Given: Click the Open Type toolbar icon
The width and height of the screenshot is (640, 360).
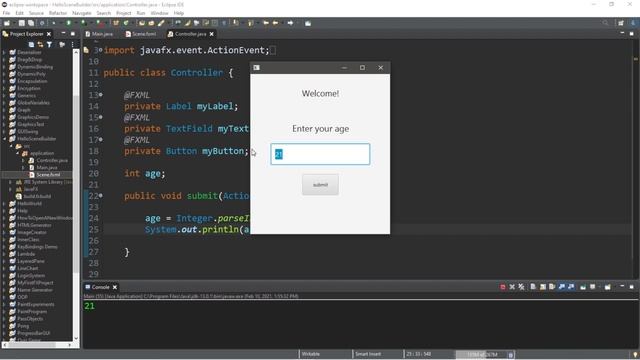Looking at the screenshot, I should (142, 23).
